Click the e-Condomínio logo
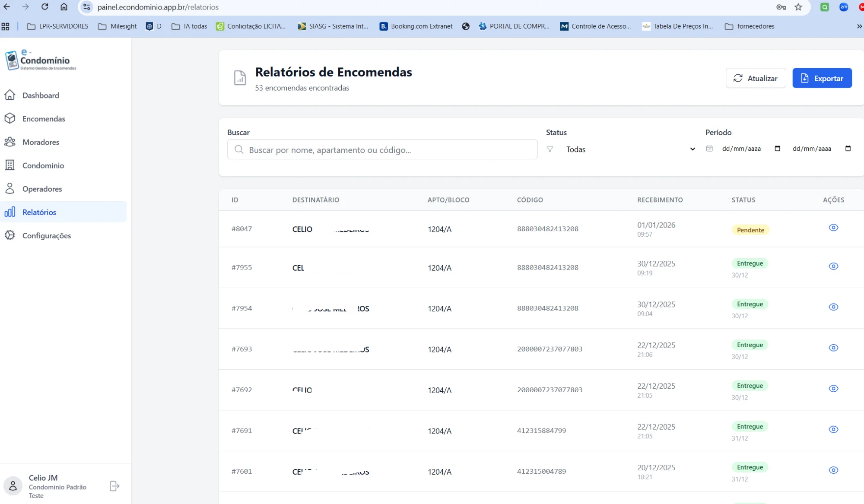Image resolution: width=864 pixels, height=504 pixels. [41, 60]
